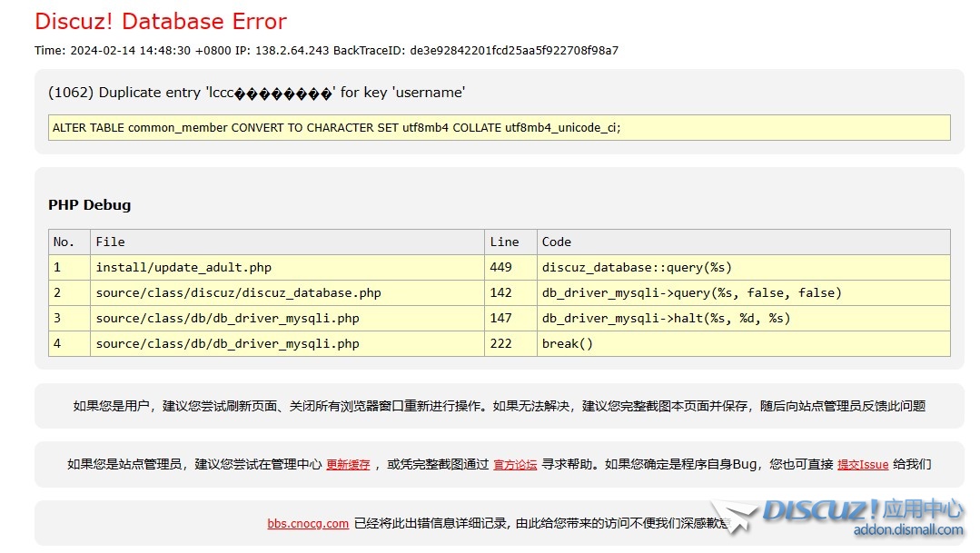The image size is (980, 553).
Task: Click line number 222 cell
Action: click(510, 343)
